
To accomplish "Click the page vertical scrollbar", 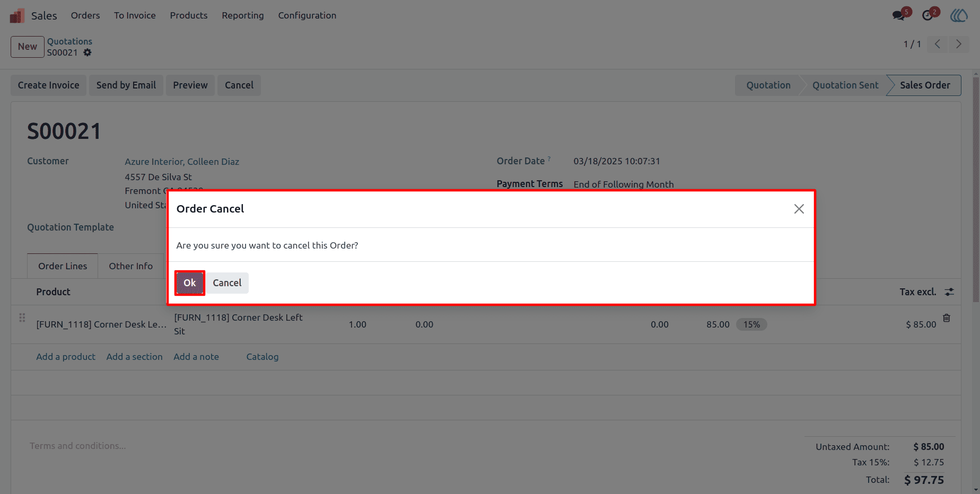I will tap(976, 188).
